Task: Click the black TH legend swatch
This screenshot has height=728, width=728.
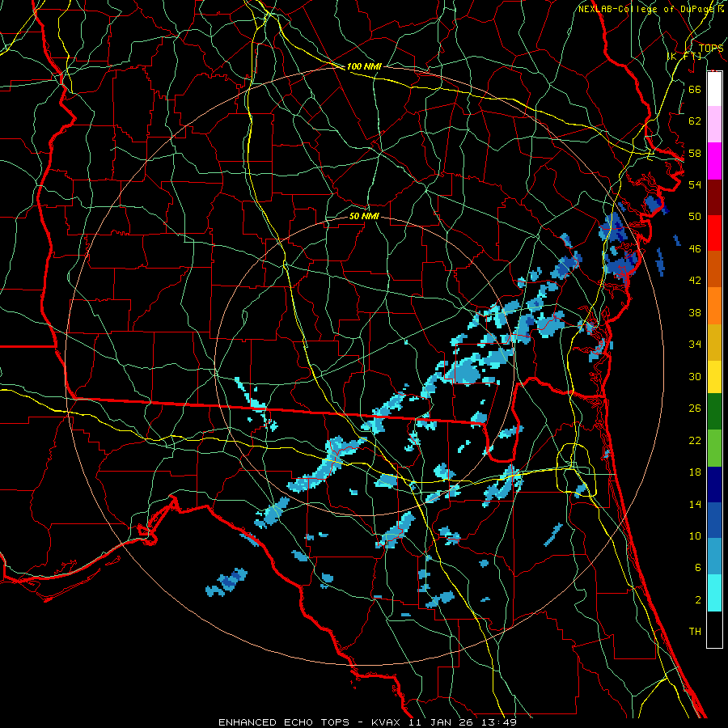Action: click(x=714, y=629)
